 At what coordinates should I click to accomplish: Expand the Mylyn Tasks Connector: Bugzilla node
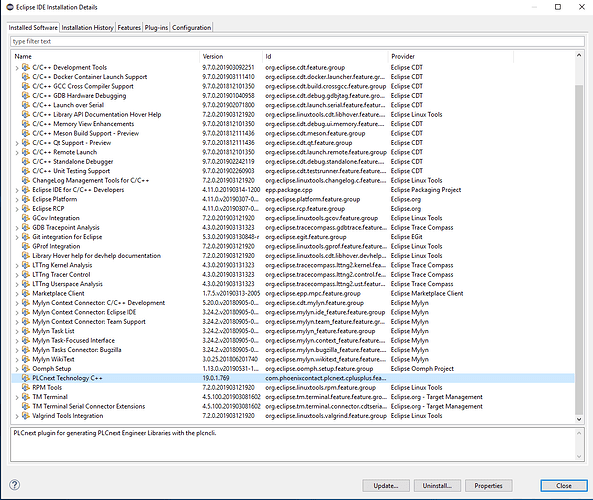[x=17, y=351]
